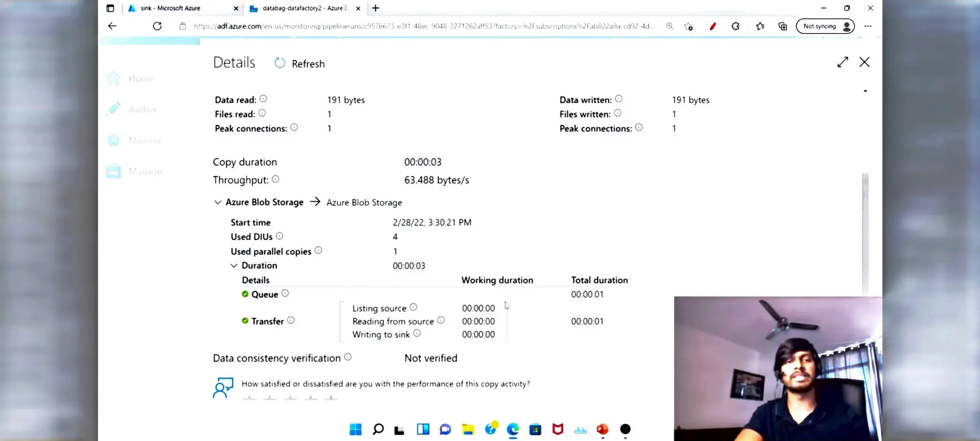Rate copy activity one star

[249, 397]
